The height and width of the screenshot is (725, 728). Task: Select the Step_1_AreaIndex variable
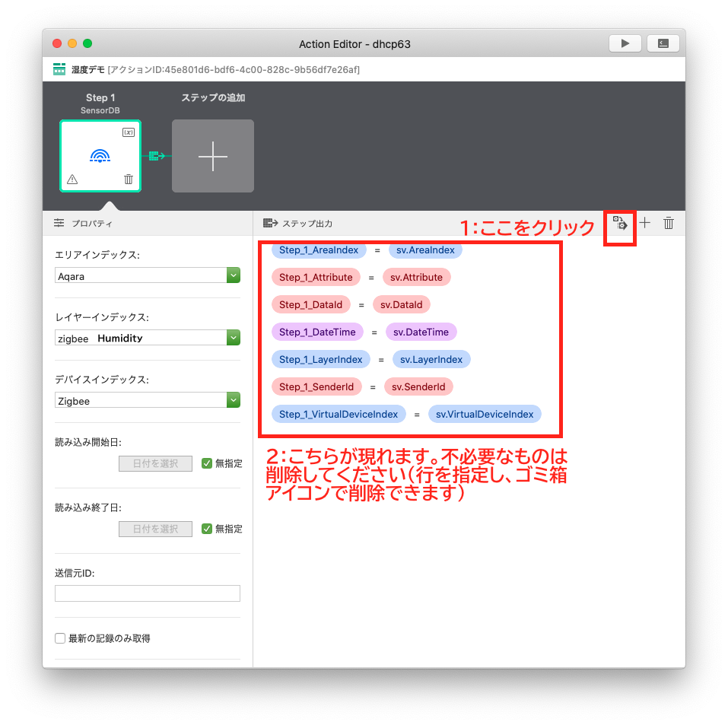pyautogui.click(x=319, y=250)
